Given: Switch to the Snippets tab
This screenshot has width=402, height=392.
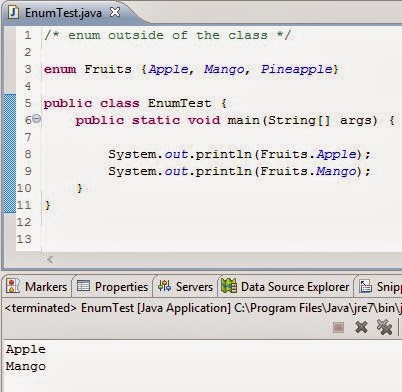Looking at the screenshot, I should [379, 287].
